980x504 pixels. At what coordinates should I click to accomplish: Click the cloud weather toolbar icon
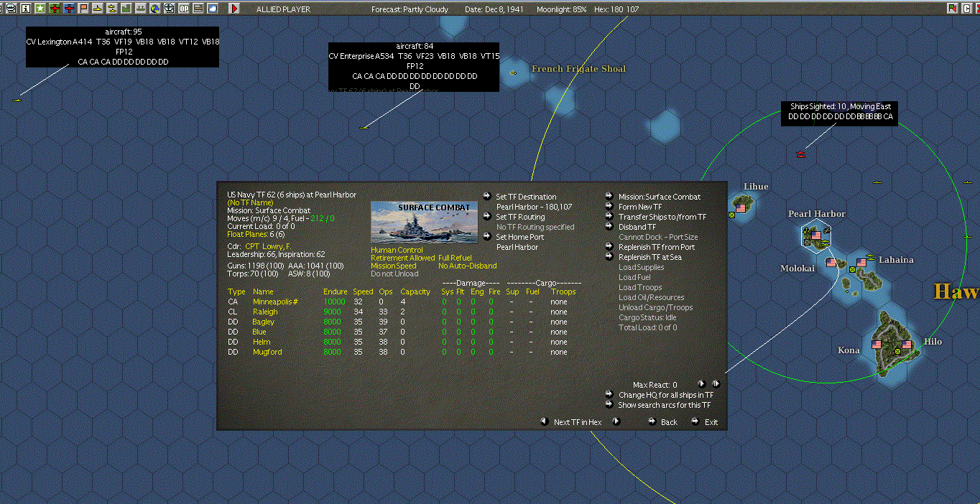[x=213, y=9]
